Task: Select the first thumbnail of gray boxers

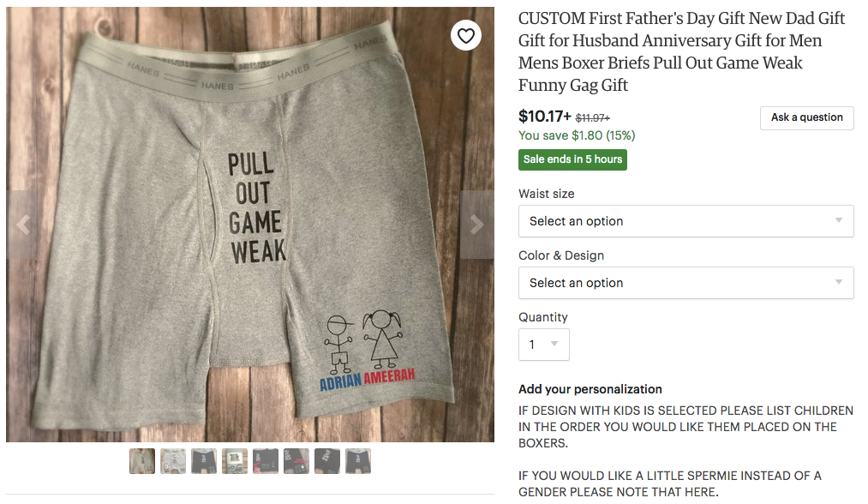Action: [142, 461]
